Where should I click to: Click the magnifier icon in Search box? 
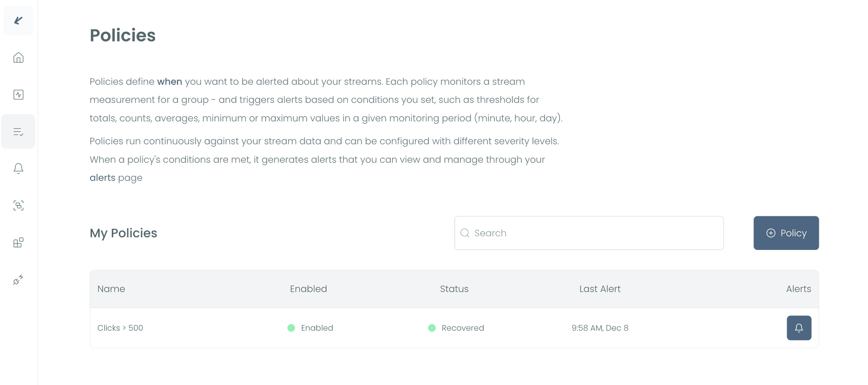click(x=465, y=233)
